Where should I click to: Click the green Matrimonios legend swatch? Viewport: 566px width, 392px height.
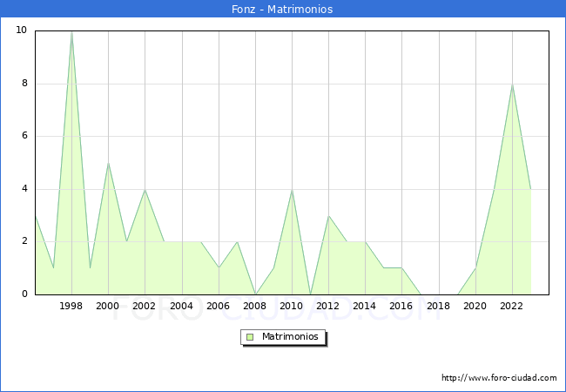[x=250, y=337]
